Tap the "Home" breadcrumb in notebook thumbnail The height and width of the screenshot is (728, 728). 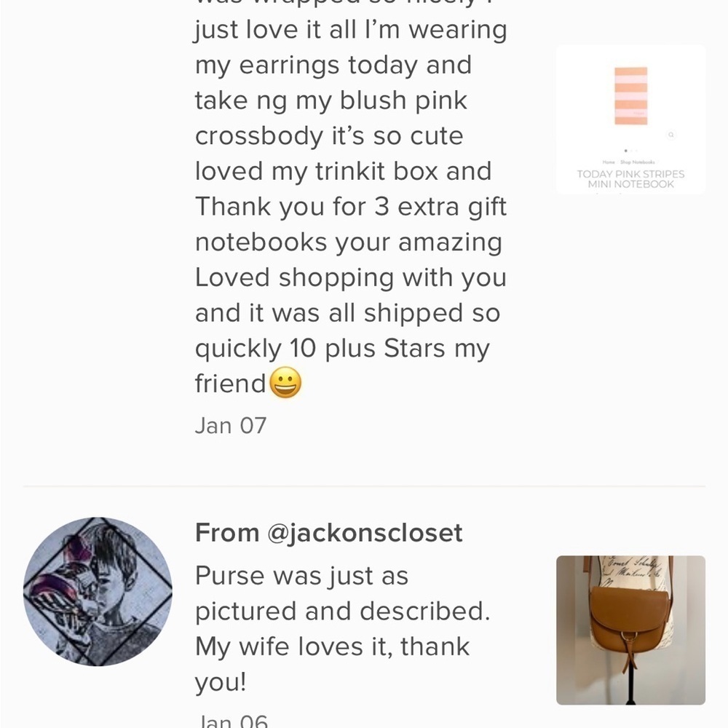point(608,162)
